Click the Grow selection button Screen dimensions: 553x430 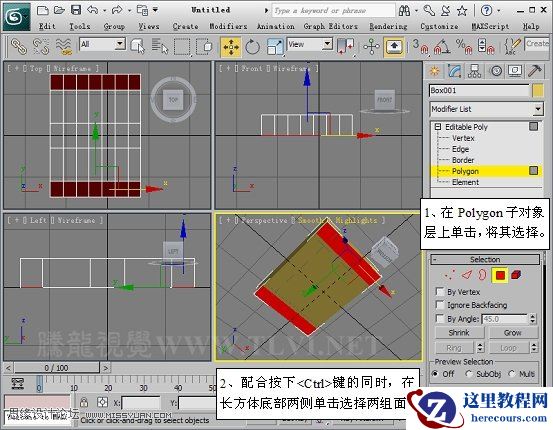coord(513,333)
